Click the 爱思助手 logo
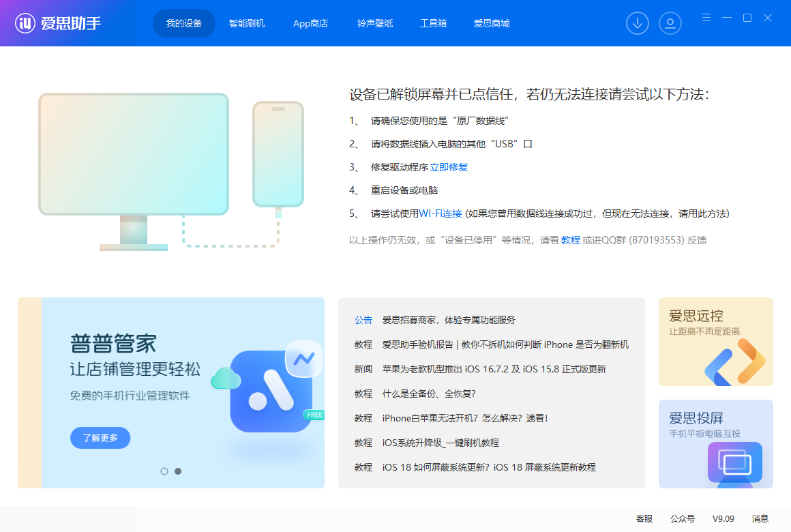The image size is (791, 532). pos(58,23)
